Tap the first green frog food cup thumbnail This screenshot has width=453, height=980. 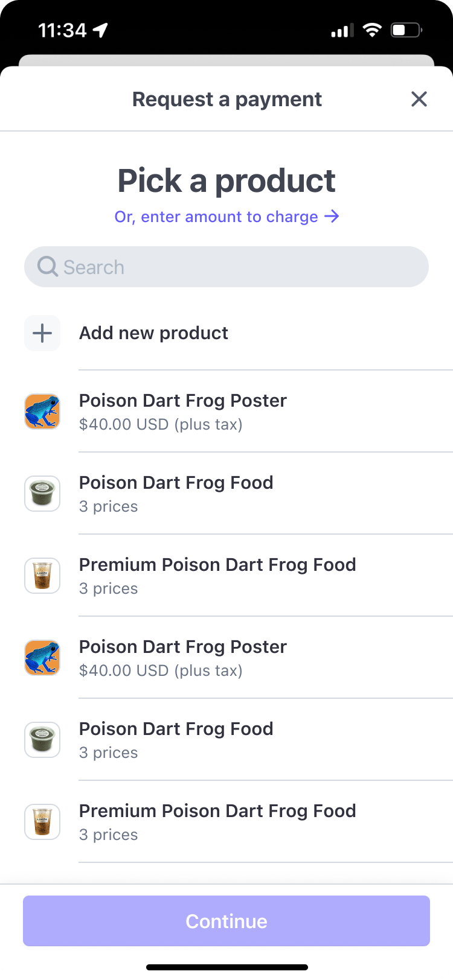(x=42, y=494)
